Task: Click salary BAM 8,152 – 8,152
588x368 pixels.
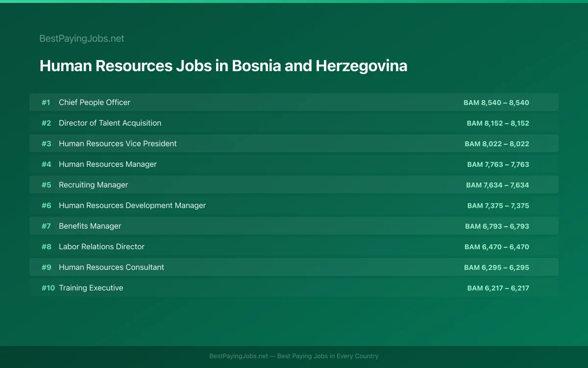Action: 498,123
